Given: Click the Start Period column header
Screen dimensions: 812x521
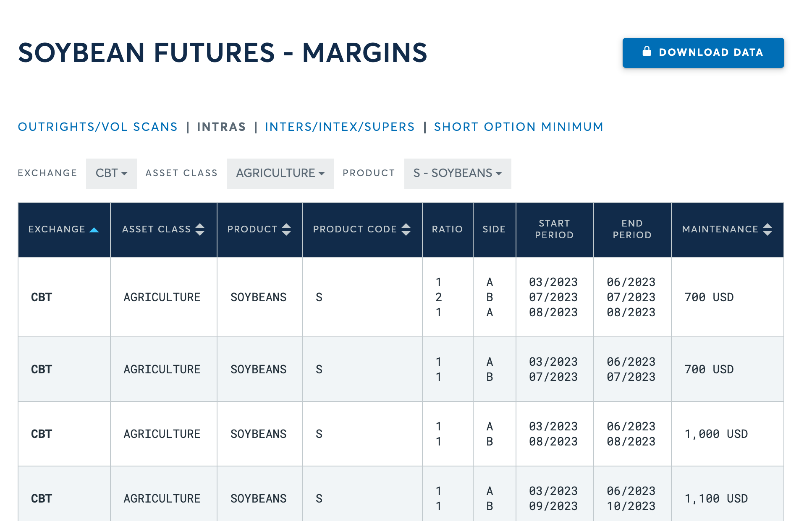Looking at the screenshot, I should 554,229.
